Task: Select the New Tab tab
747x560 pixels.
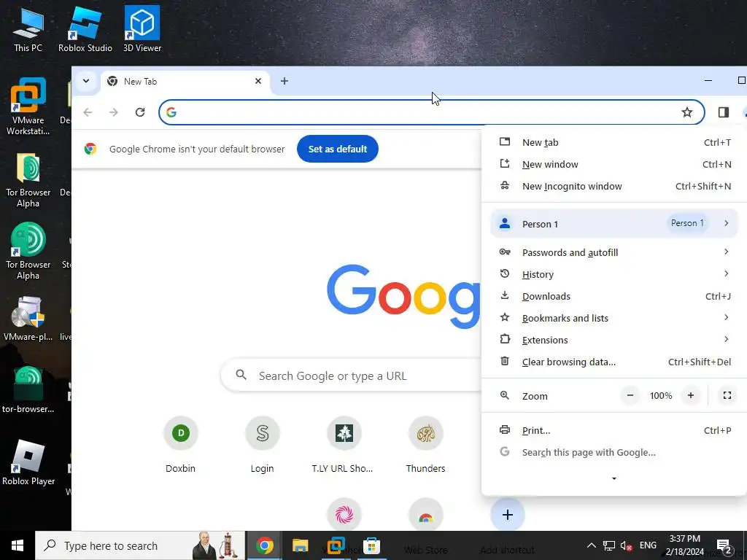Action: [x=185, y=82]
